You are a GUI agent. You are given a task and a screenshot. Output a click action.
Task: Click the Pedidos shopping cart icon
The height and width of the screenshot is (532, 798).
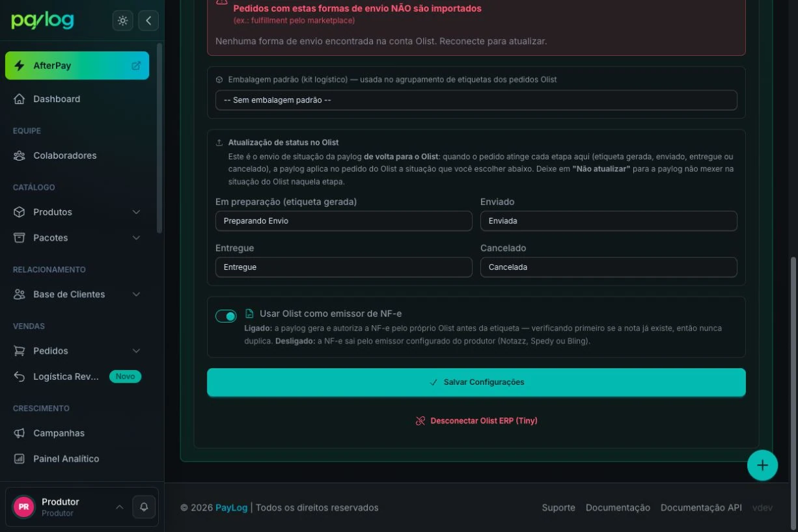(x=20, y=351)
